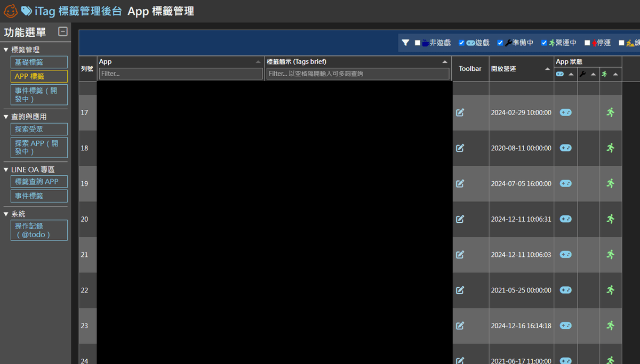Screen dimensions: 640x364
Task: Collapse the 查詢與應用 menu section
Action: (6, 117)
